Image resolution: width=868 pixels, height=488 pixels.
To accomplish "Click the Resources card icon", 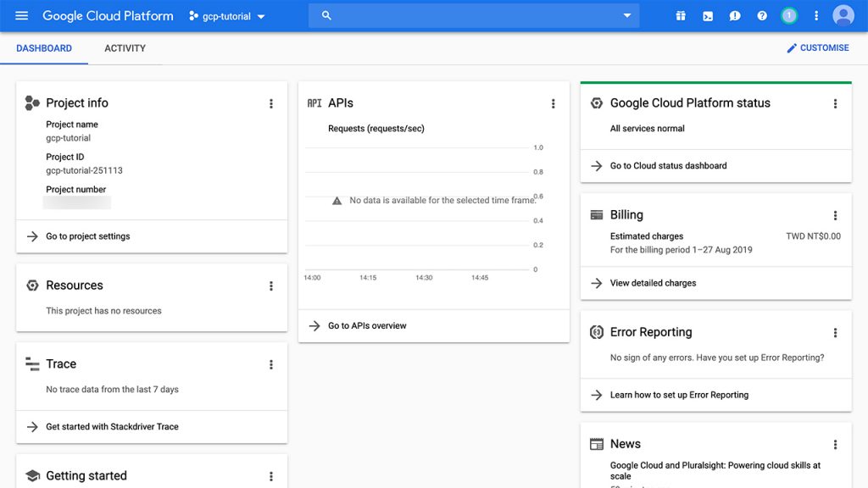I will point(32,286).
